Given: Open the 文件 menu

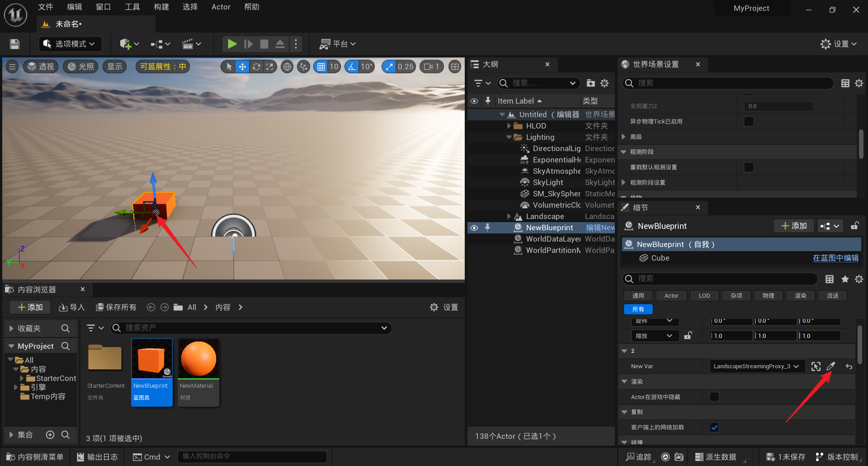Looking at the screenshot, I should [46, 7].
